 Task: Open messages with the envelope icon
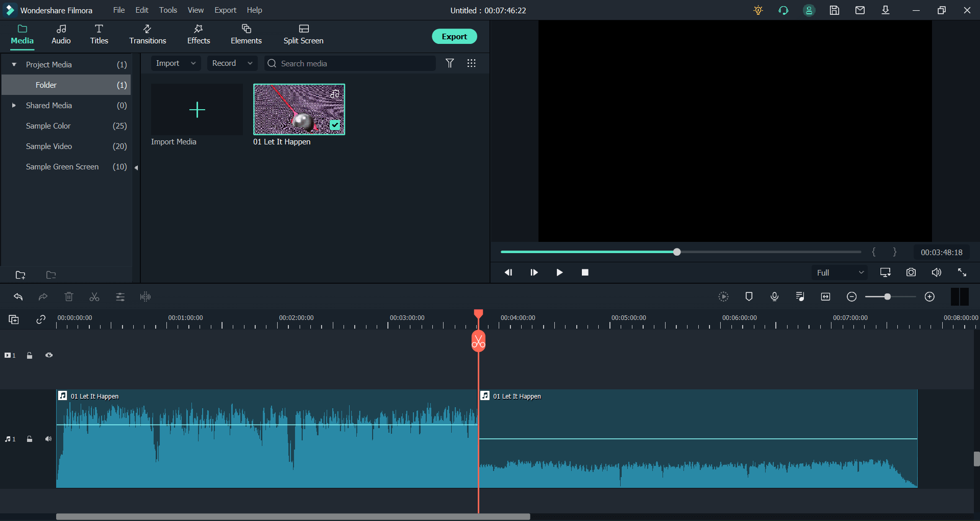[860, 10]
